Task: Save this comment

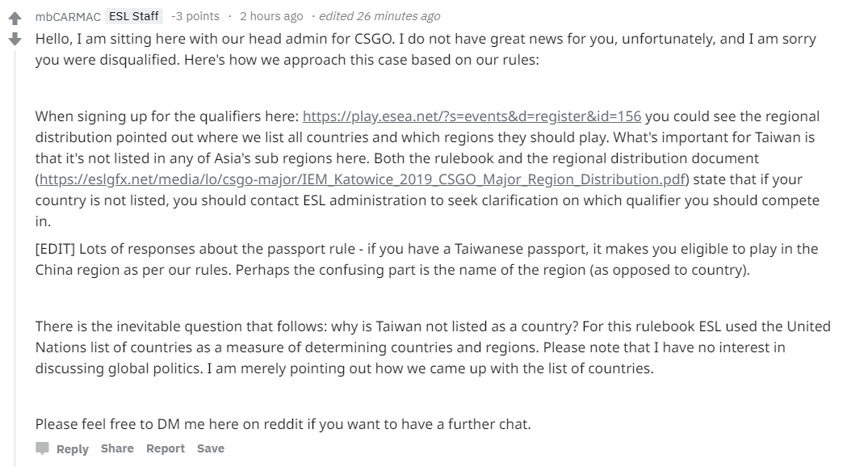Action: (211, 448)
